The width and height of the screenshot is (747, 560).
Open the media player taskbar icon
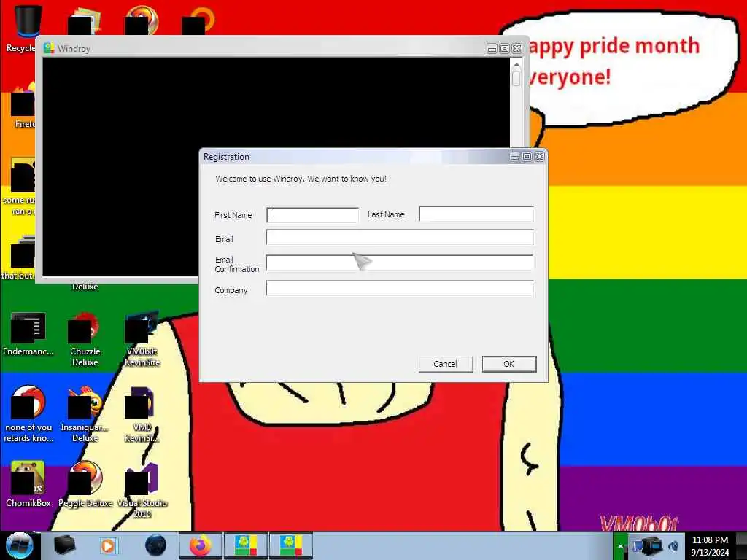pyautogui.click(x=108, y=545)
